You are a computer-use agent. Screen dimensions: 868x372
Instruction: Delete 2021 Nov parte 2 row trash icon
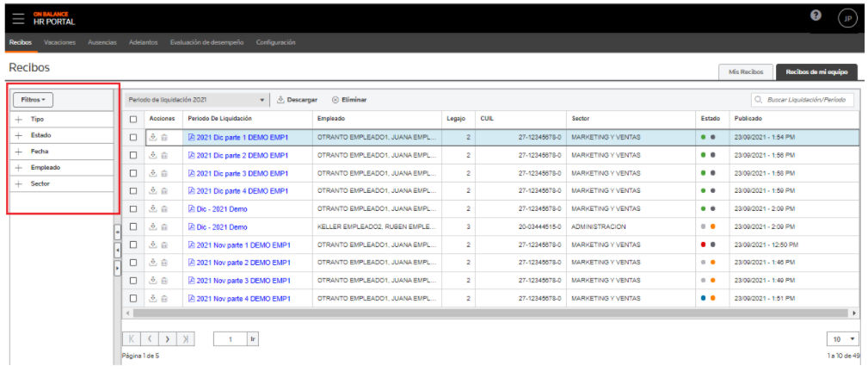pos(163,263)
